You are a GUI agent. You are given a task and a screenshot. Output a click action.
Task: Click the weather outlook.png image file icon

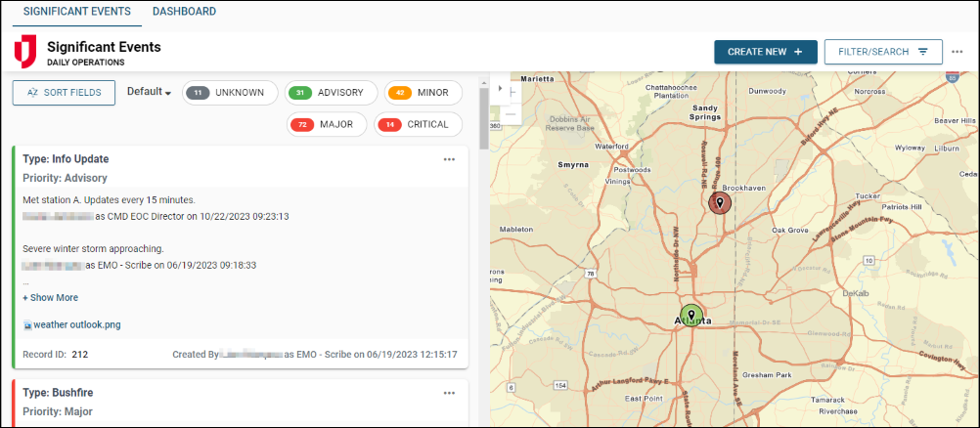coord(27,324)
